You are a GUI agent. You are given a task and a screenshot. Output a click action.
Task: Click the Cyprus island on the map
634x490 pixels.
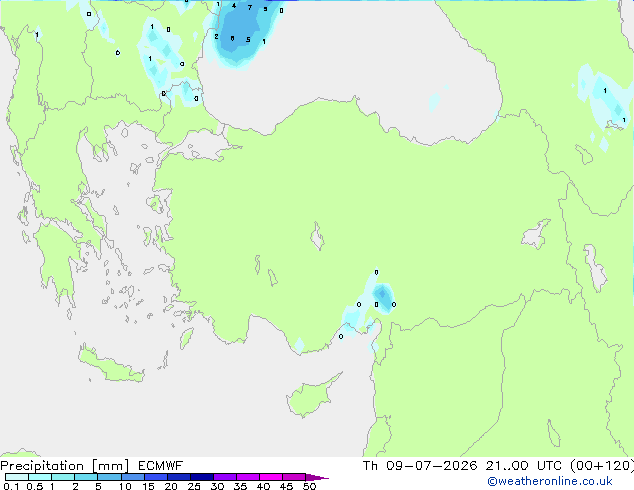click(x=312, y=396)
